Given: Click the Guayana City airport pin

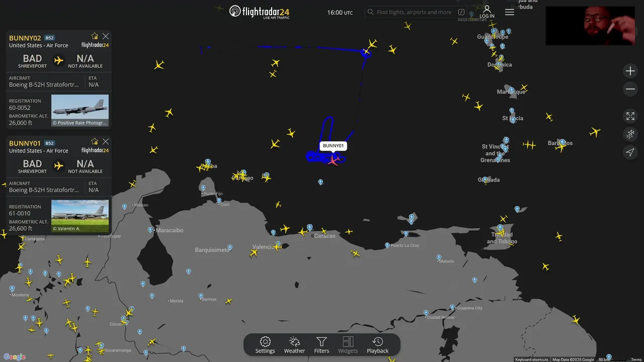Looking at the screenshot, I should coord(452,307).
